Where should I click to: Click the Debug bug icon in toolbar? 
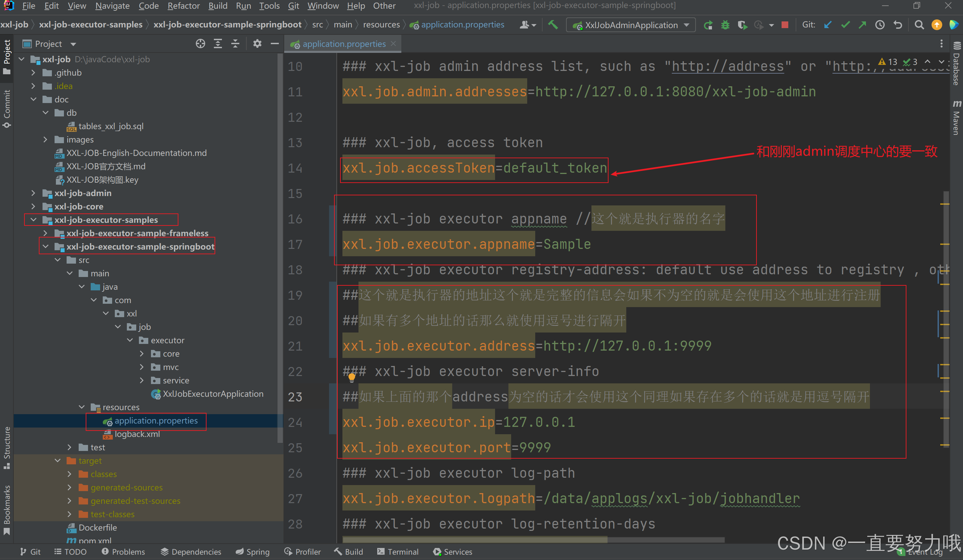pos(725,25)
